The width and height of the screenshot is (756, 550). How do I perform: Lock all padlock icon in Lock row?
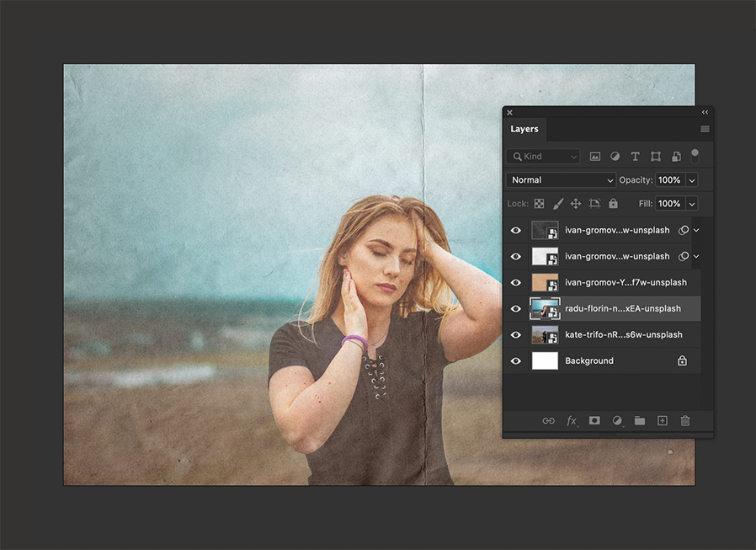pyautogui.click(x=613, y=204)
